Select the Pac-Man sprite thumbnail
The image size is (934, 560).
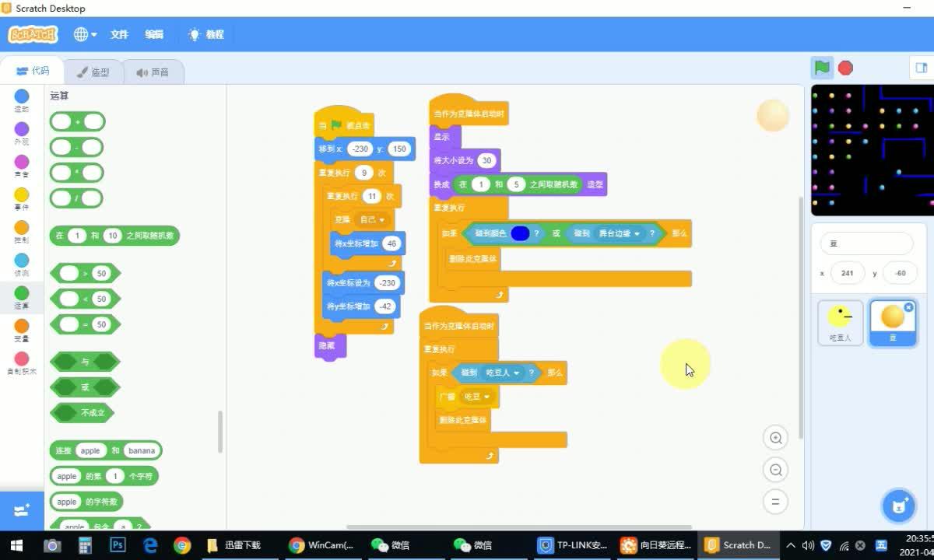click(x=840, y=322)
